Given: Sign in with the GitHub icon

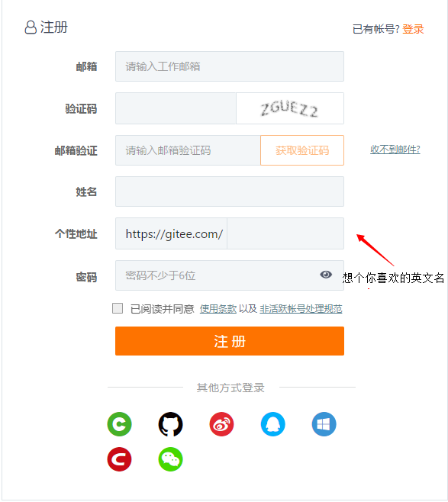Looking at the screenshot, I should tap(170, 424).
